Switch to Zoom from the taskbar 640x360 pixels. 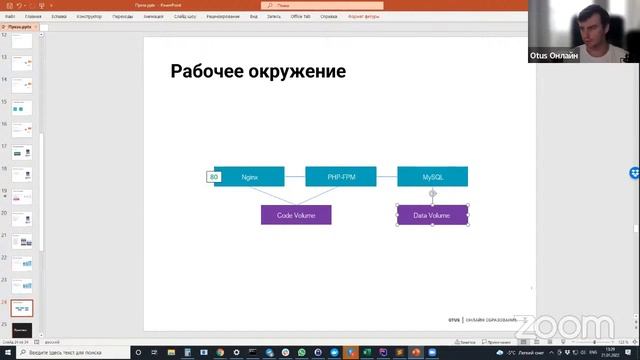(x=432, y=353)
